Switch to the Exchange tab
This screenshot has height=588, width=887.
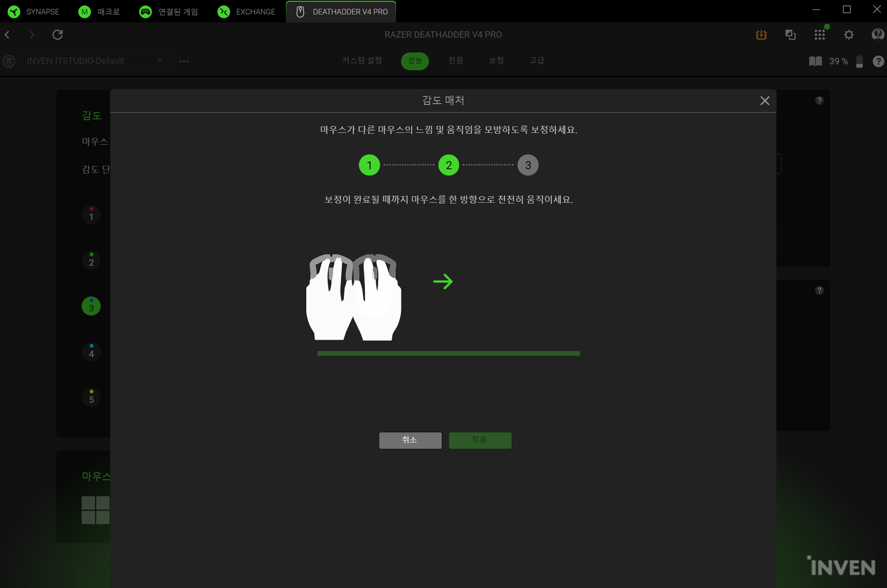pos(247,12)
